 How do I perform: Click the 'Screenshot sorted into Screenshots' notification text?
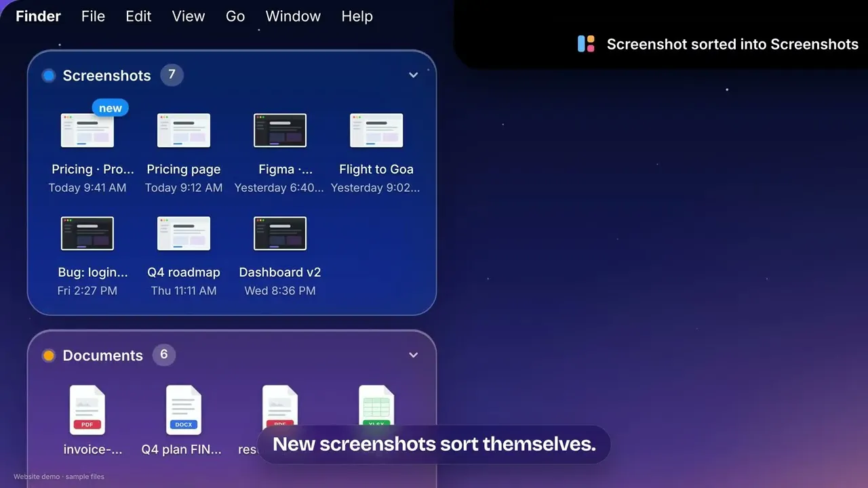pos(732,44)
